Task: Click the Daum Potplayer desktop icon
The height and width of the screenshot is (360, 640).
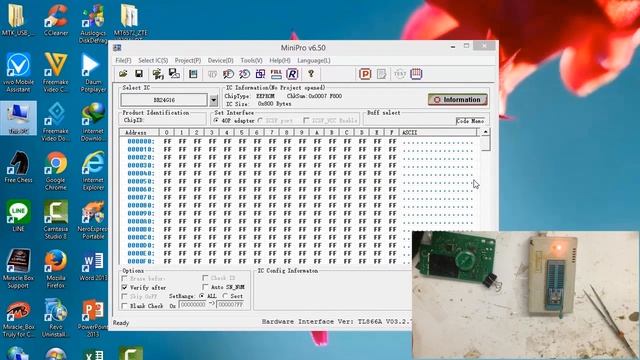Action: [93, 73]
